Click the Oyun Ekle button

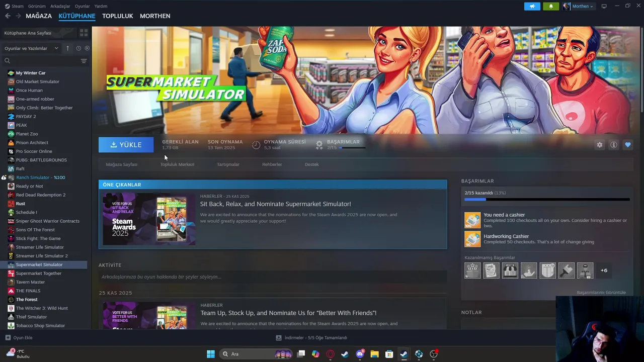pyautogui.click(x=19, y=338)
